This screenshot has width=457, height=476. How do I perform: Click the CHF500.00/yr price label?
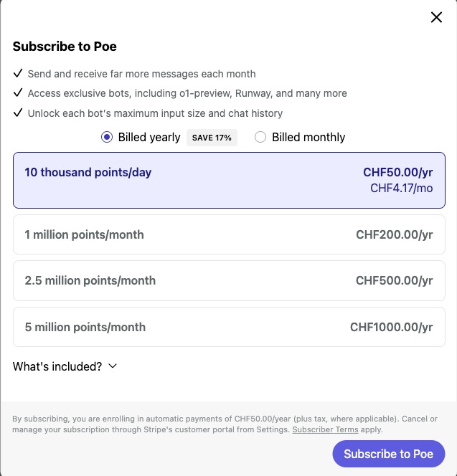[394, 280]
